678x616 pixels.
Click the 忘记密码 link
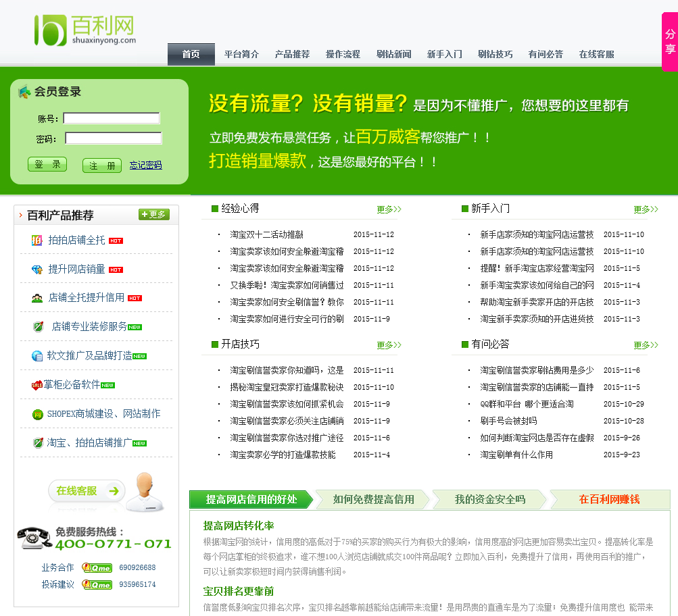146,165
